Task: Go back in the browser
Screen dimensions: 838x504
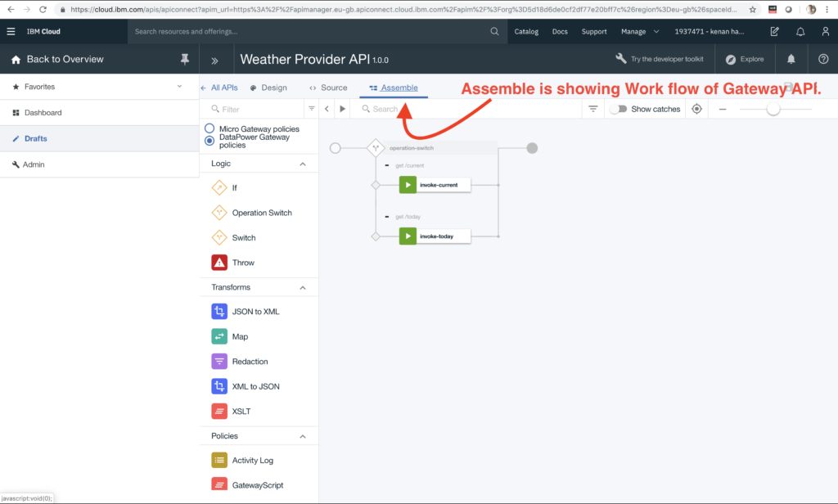Action: pos(11,10)
